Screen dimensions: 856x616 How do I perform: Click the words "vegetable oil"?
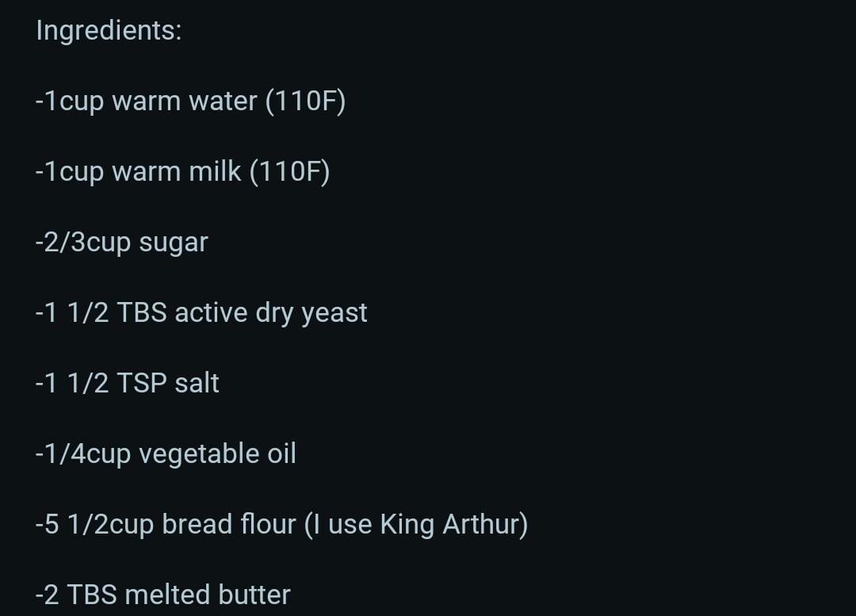tap(217, 454)
